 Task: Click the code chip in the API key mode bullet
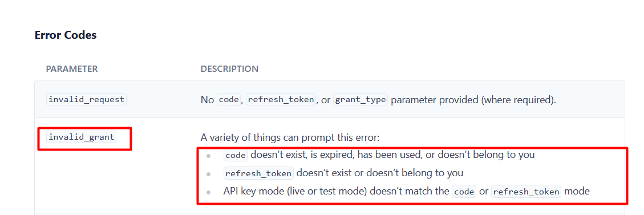point(464,191)
